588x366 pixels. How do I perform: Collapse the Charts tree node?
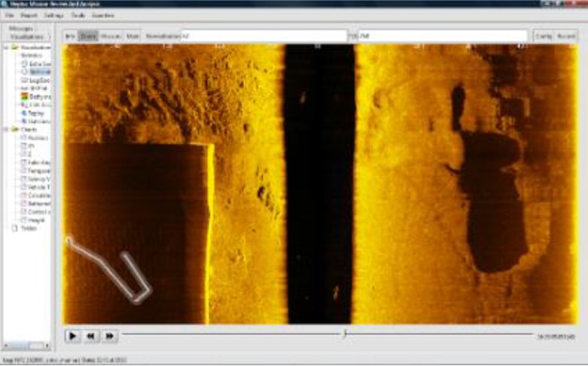(6, 130)
